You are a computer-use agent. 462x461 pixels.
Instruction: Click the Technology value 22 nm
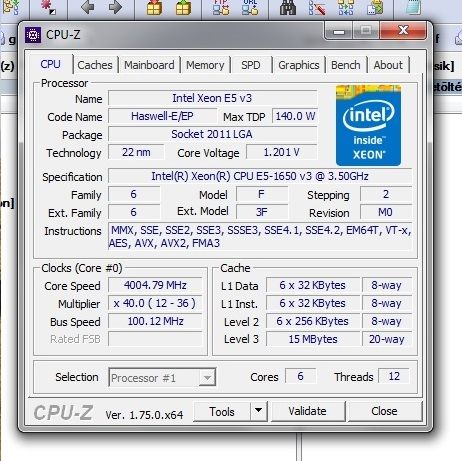coord(136,152)
